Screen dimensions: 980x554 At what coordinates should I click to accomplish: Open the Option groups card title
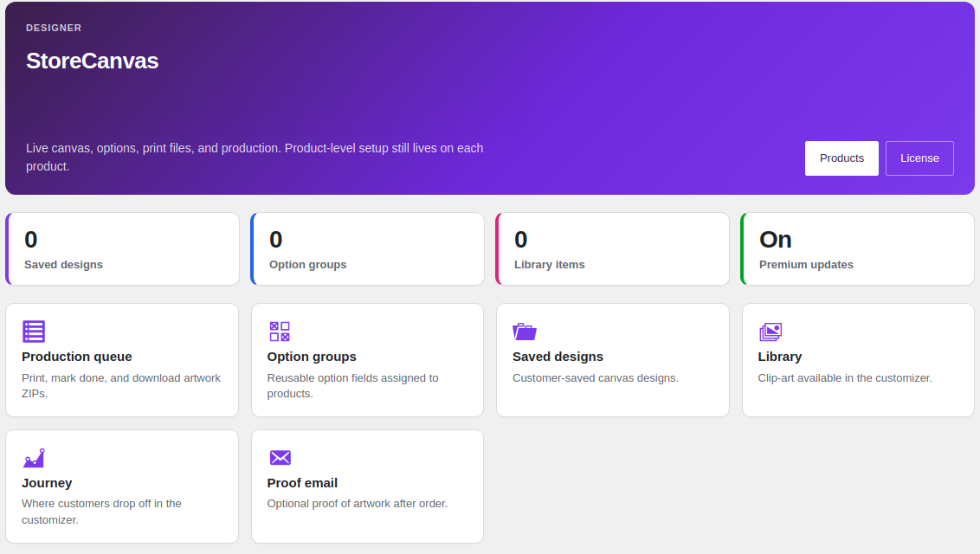point(312,357)
